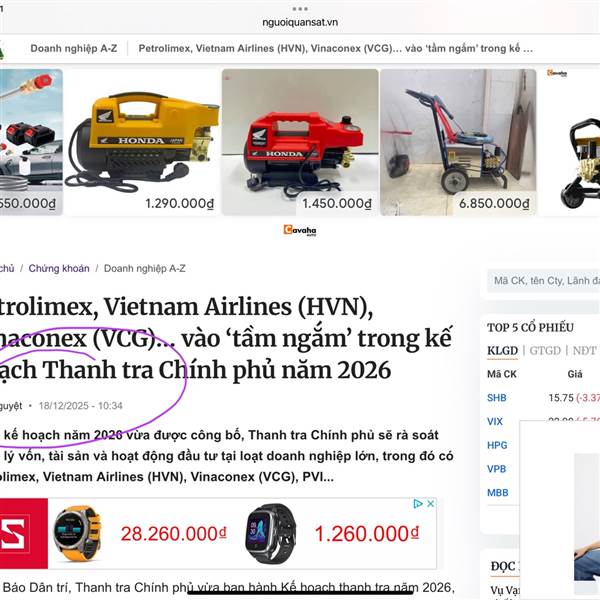
Task: Close the smartwatch banner ad
Action: click(x=430, y=504)
